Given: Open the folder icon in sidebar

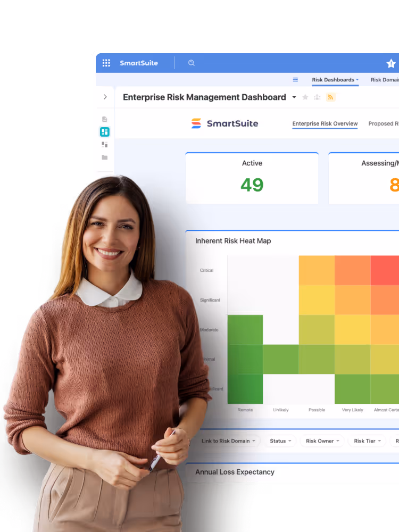Looking at the screenshot, I should (104, 157).
